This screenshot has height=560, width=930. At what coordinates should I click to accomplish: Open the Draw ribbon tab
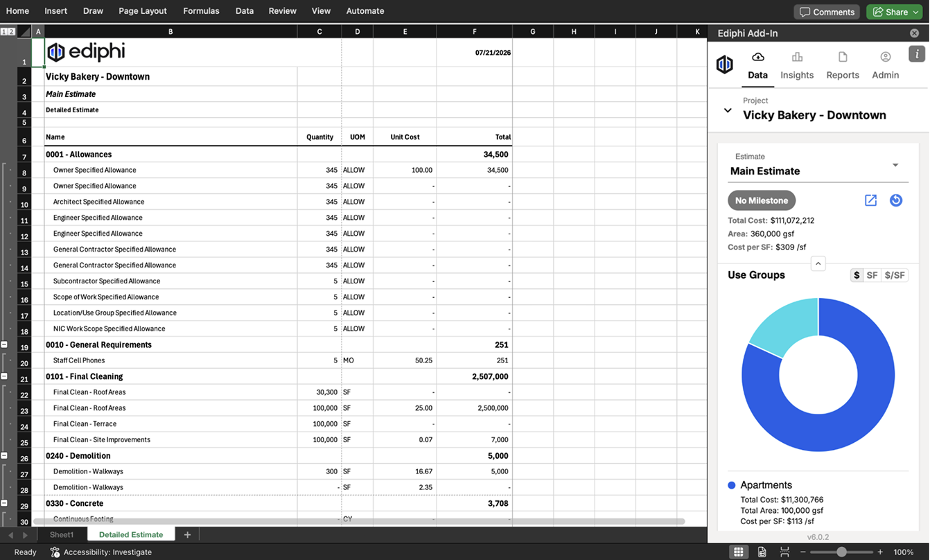(x=93, y=11)
